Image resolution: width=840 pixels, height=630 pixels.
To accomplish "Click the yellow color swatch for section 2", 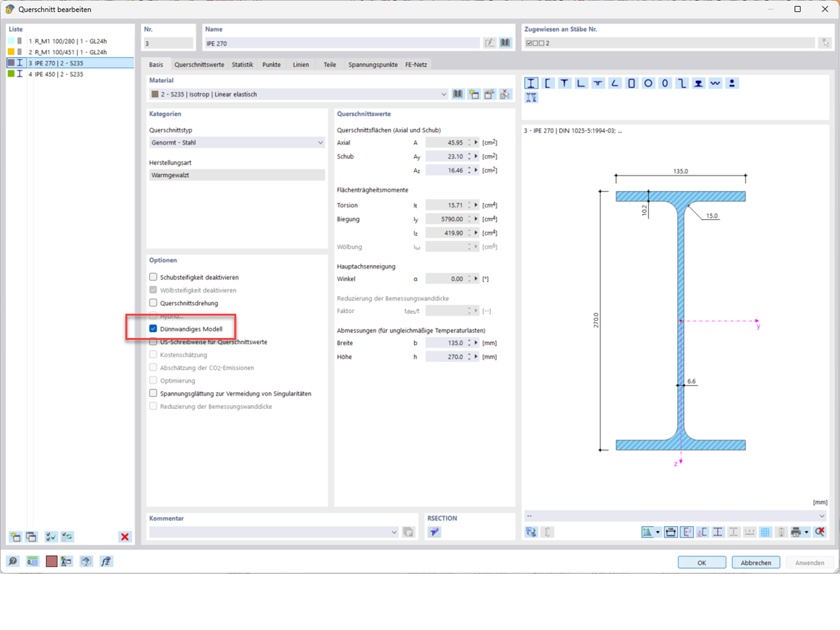I will 11,52.
